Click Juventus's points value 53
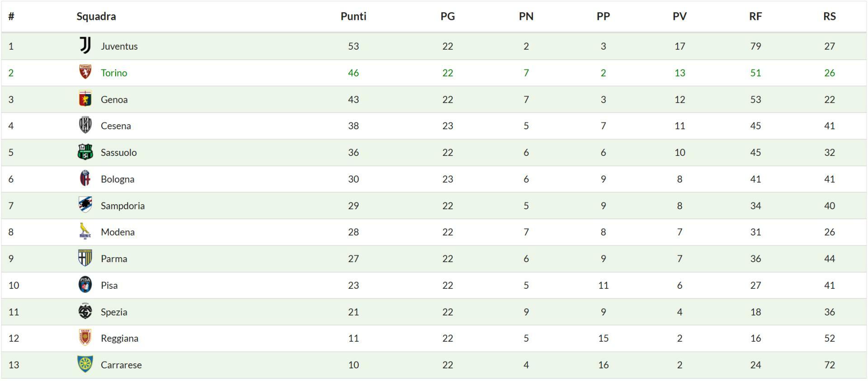Screen dimensions: 868x381 (353, 46)
